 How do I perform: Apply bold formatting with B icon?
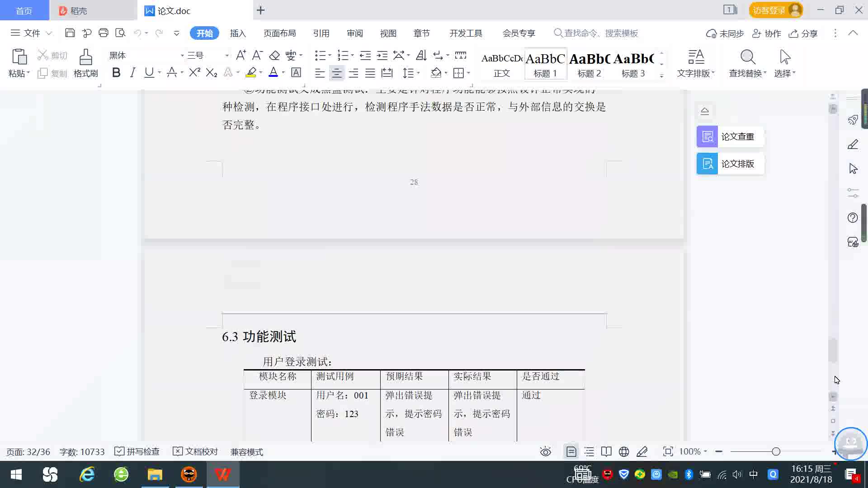tap(116, 73)
